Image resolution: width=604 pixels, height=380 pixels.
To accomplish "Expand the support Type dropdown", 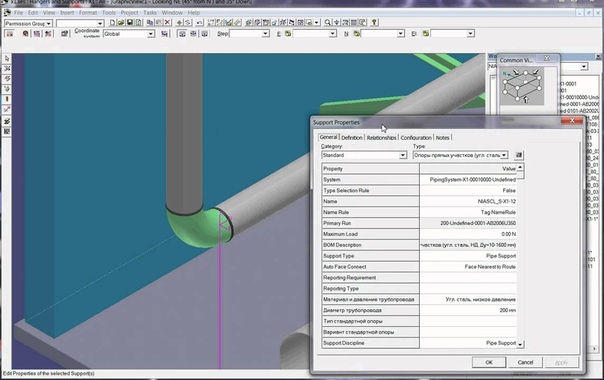I will pyautogui.click(x=460, y=155).
